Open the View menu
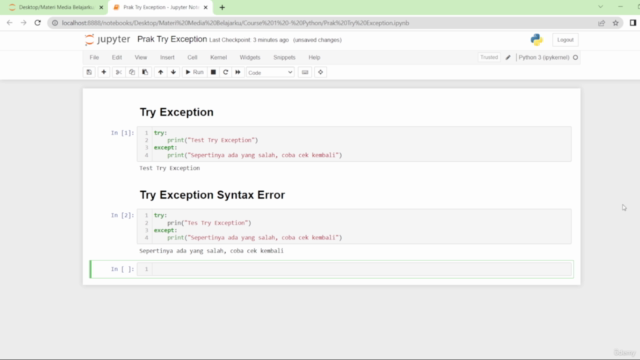 click(x=141, y=58)
